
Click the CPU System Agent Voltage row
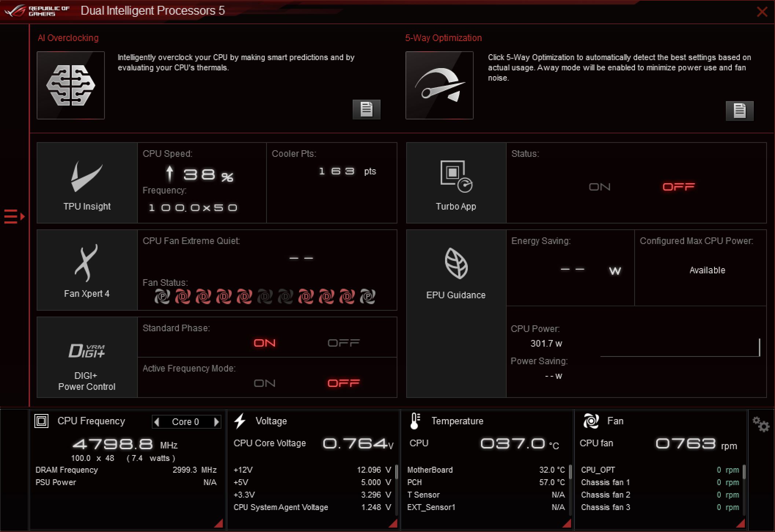tap(312, 507)
